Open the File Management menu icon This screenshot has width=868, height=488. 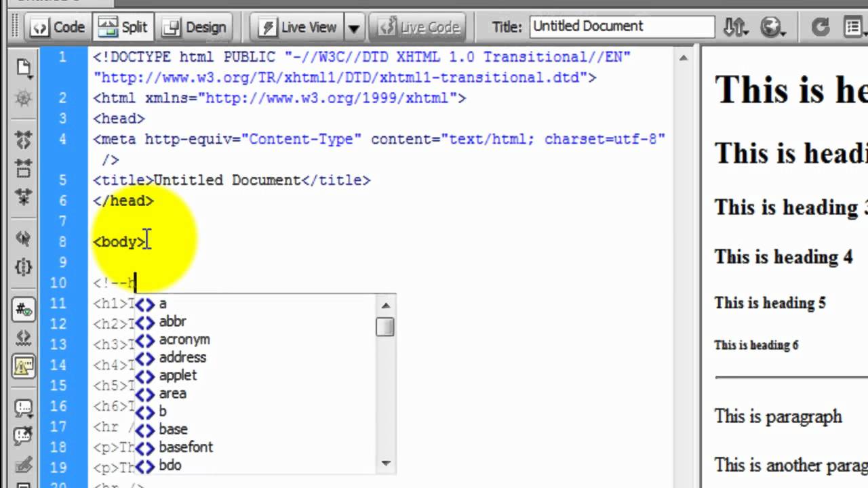(x=735, y=27)
